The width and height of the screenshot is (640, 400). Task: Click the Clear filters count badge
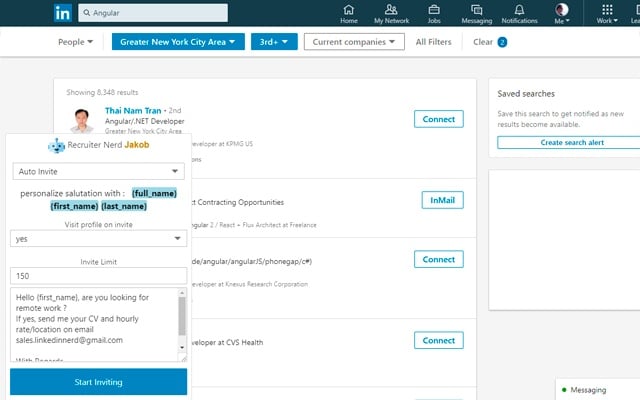[502, 42]
